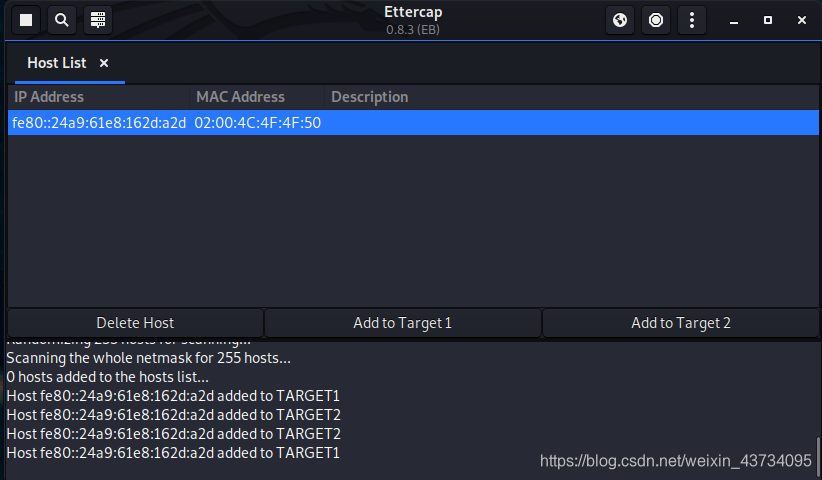Click the stop sniffing square button

point(26,20)
